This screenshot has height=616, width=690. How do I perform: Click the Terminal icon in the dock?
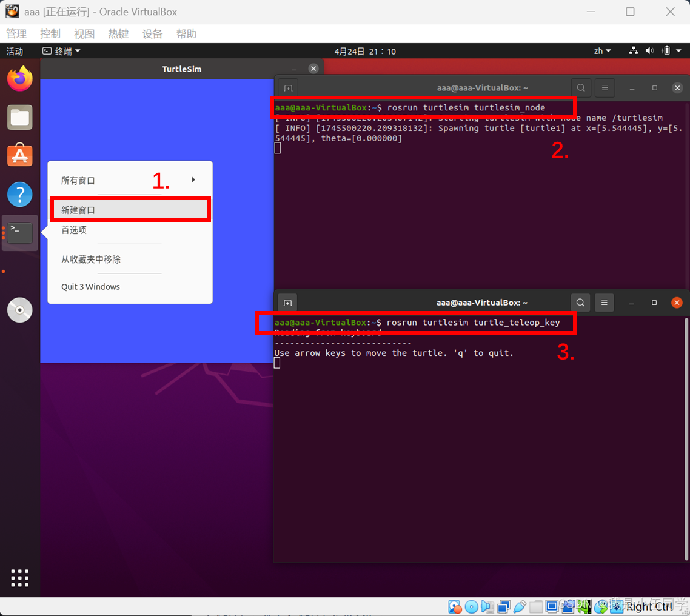pos(20,233)
